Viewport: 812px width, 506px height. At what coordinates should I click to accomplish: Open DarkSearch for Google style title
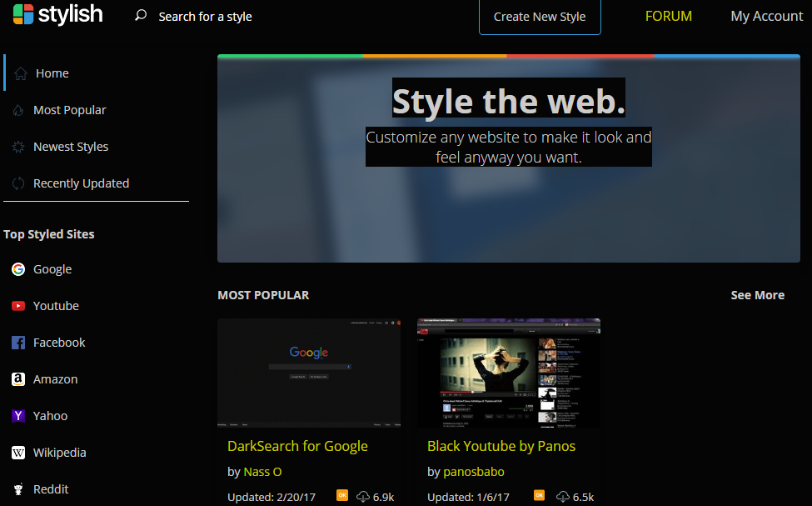click(297, 446)
